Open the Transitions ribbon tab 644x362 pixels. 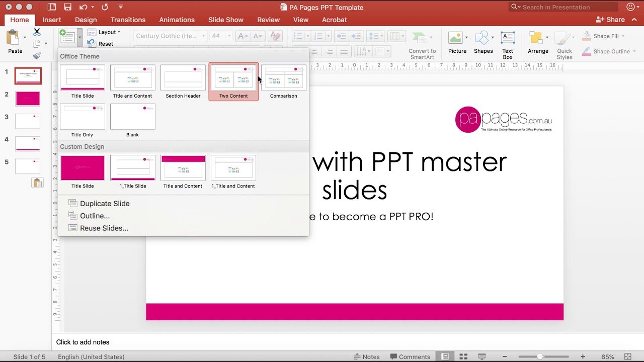click(128, 20)
